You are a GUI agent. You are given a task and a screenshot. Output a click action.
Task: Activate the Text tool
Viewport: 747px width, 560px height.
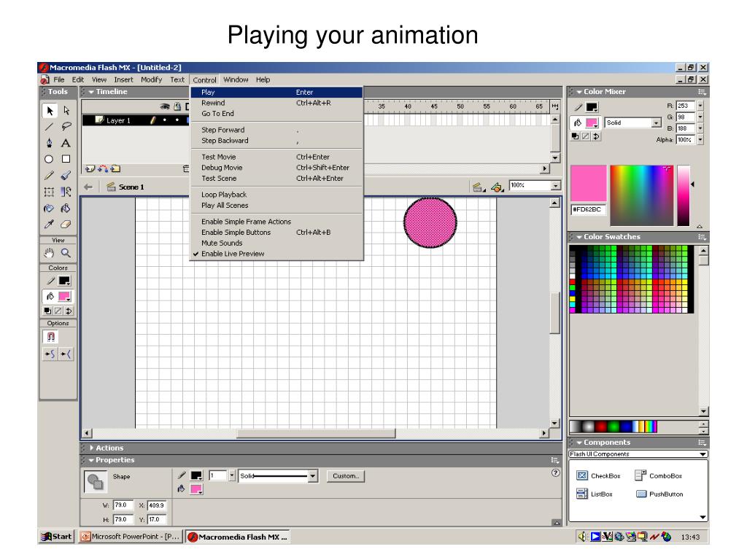coord(66,143)
